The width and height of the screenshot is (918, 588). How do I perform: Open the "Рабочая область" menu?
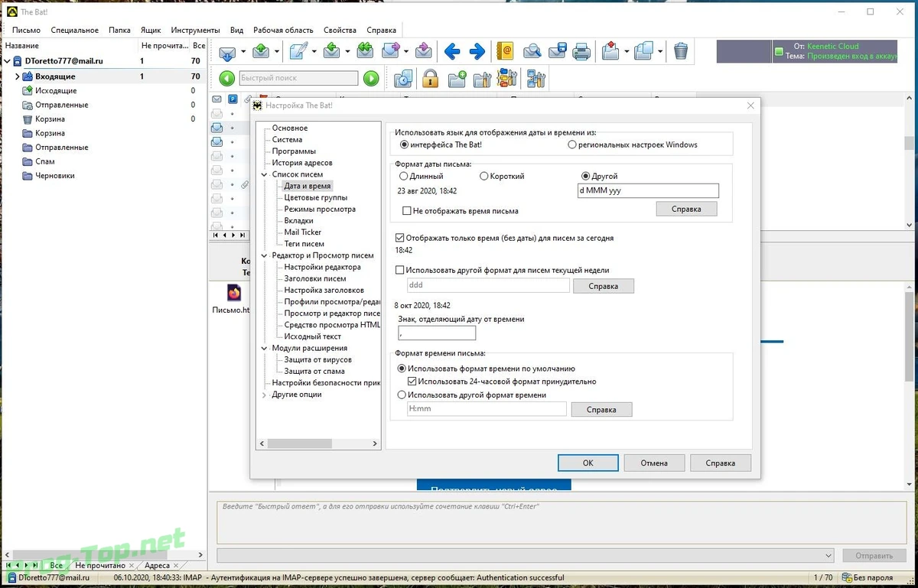pyautogui.click(x=283, y=30)
